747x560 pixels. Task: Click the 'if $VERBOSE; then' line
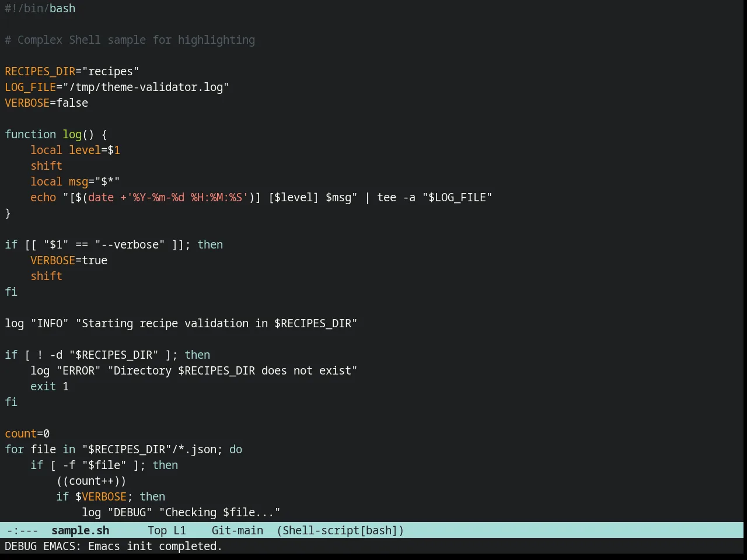[111, 496]
